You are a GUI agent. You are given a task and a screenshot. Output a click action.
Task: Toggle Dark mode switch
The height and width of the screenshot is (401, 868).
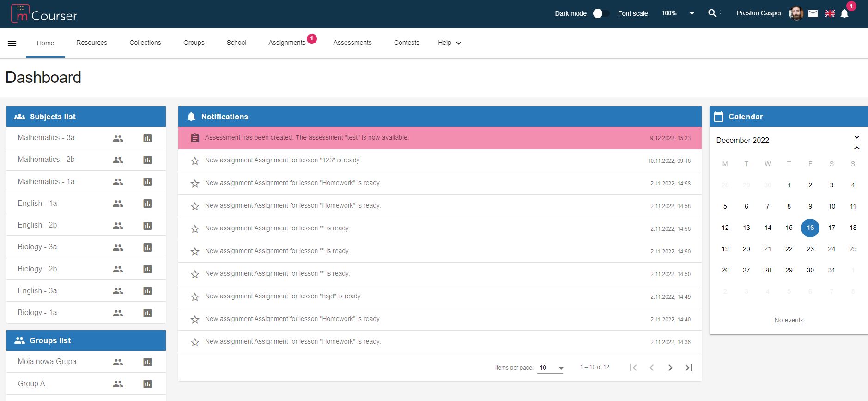coord(601,13)
